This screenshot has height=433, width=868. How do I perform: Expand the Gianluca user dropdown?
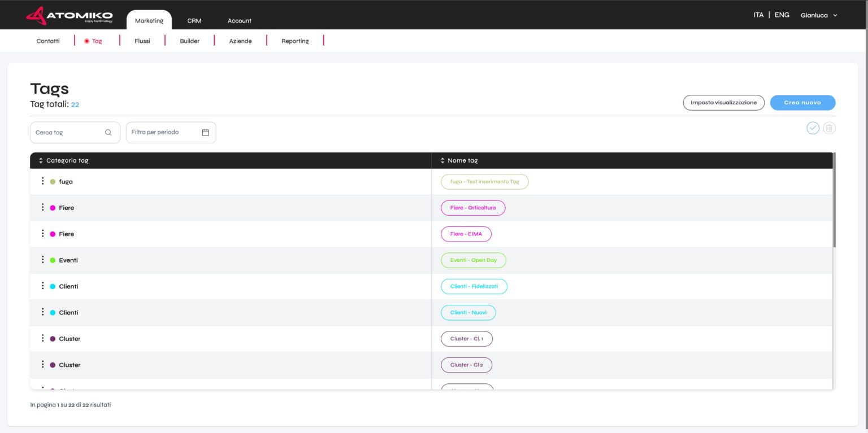(x=819, y=15)
